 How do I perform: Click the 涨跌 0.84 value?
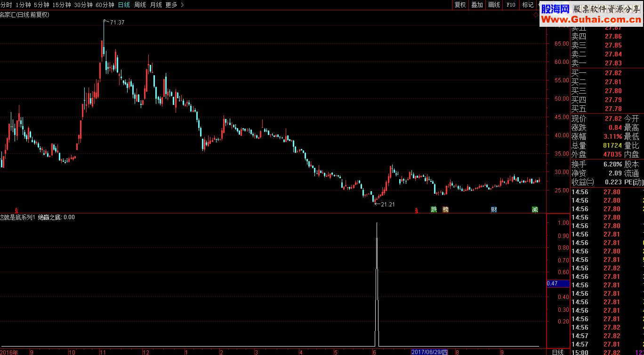pyautogui.click(x=615, y=127)
